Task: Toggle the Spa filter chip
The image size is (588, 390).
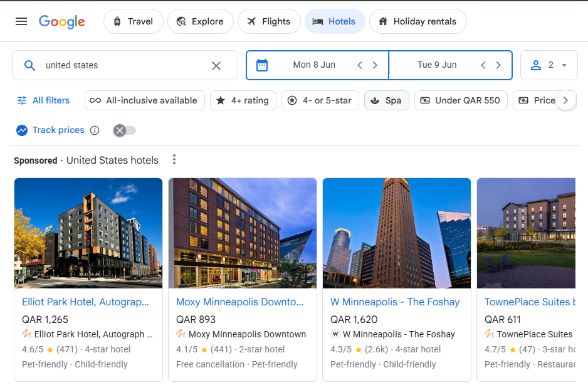Action: 387,100
